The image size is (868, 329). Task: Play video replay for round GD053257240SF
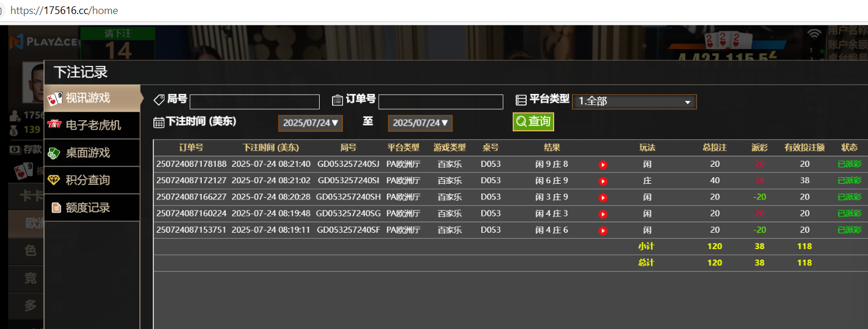coord(603,230)
